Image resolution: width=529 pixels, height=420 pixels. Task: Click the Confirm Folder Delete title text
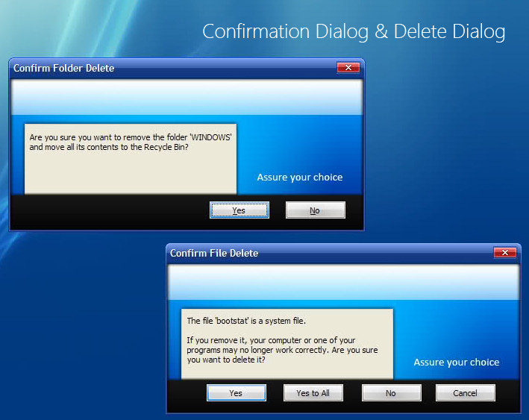click(63, 68)
